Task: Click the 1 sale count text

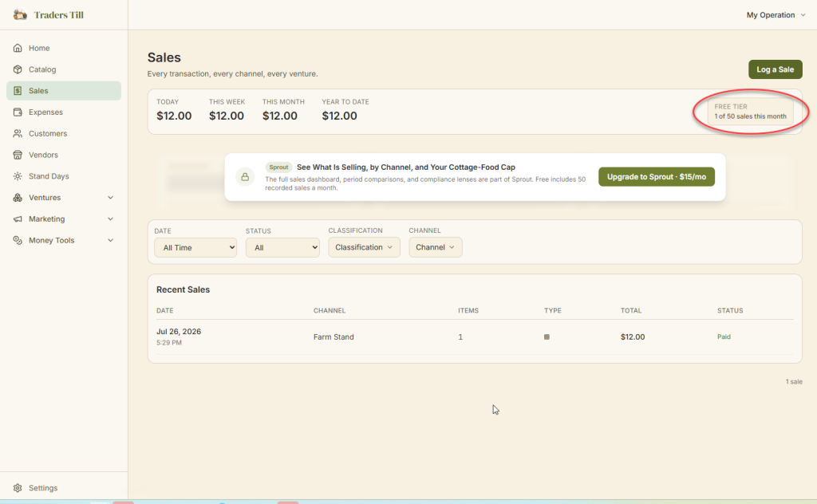Action: point(794,382)
